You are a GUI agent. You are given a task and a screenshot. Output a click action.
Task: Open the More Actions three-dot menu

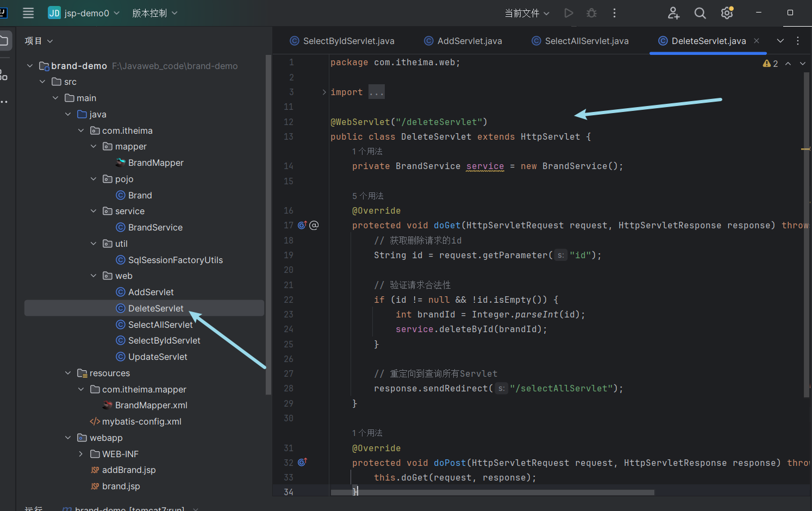click(x=614, y=13)
